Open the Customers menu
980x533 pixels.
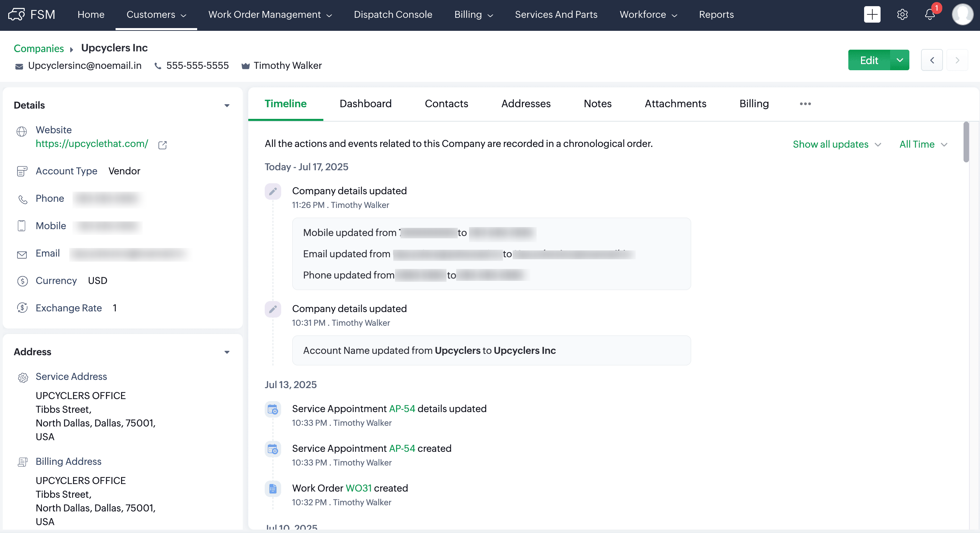coord(156,14)
